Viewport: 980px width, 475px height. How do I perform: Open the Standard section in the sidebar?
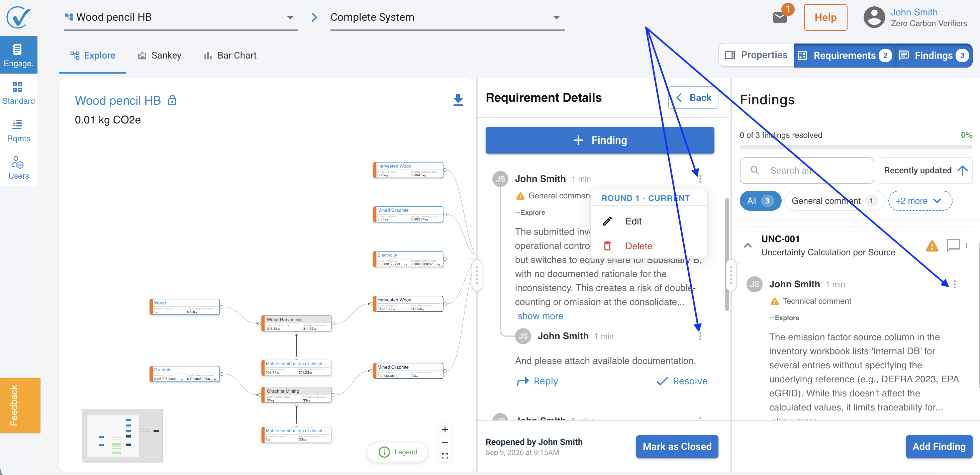point(19,93)
